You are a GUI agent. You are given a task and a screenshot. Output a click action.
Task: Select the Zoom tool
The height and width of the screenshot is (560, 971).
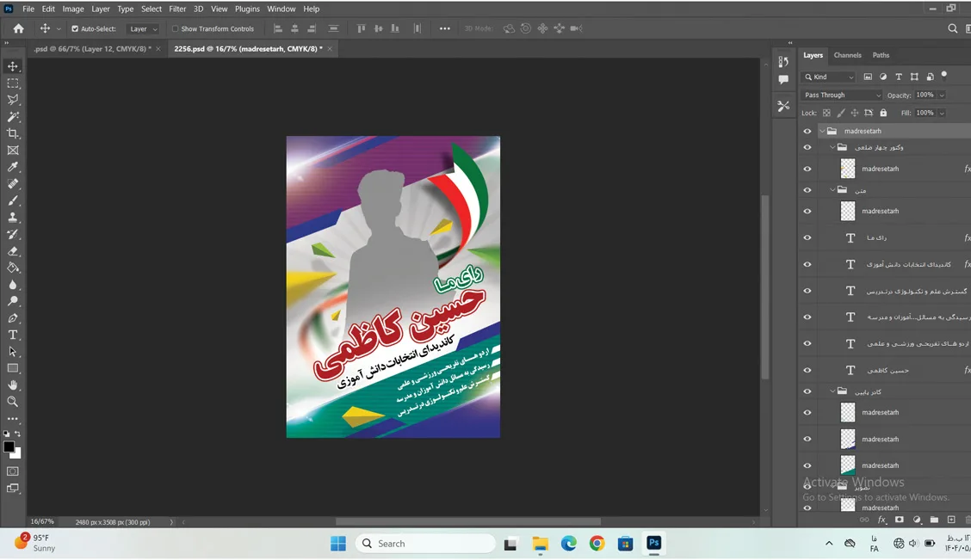(12, 401)
